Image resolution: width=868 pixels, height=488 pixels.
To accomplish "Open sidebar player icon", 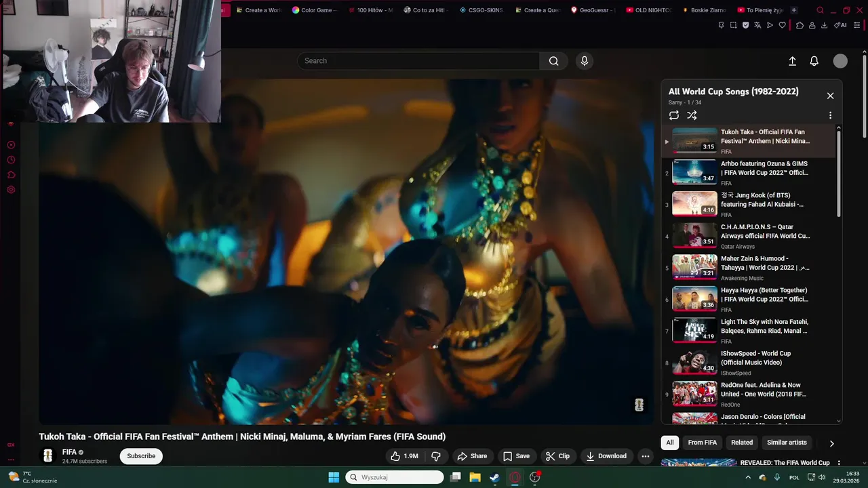I will 11,145.
